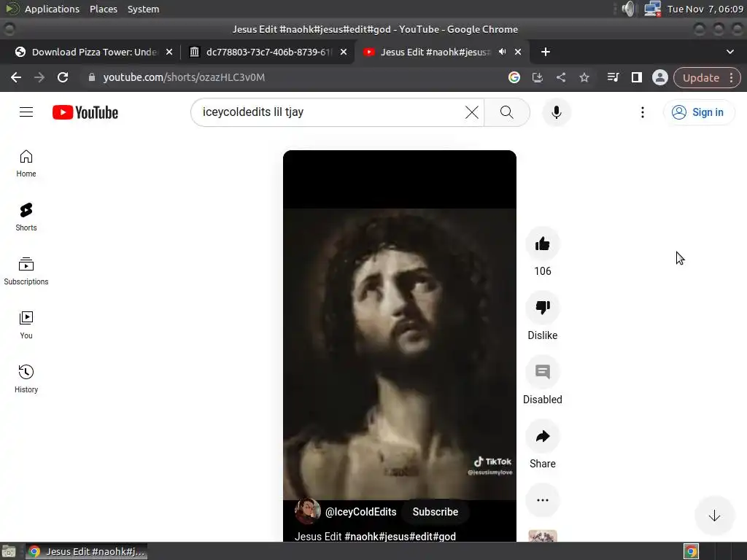Go to next short with down arrow

coord(714,516)
